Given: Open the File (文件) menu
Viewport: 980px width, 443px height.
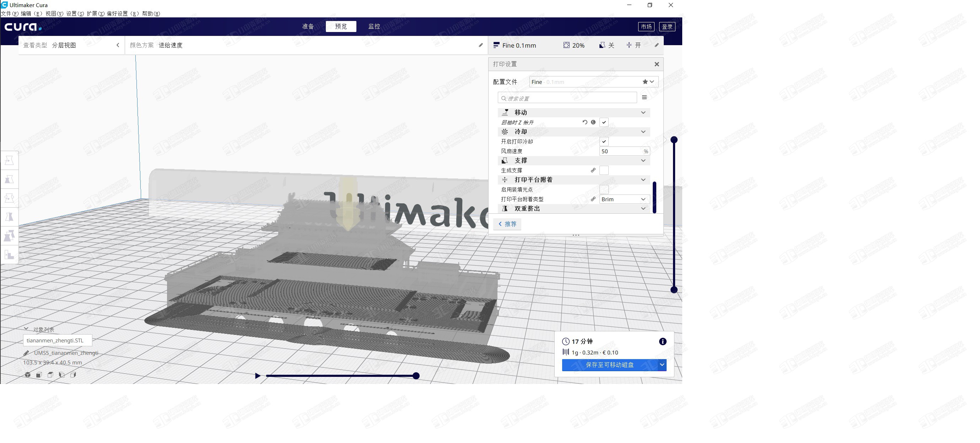Looking at the screenshot, I should pos(10,14).
